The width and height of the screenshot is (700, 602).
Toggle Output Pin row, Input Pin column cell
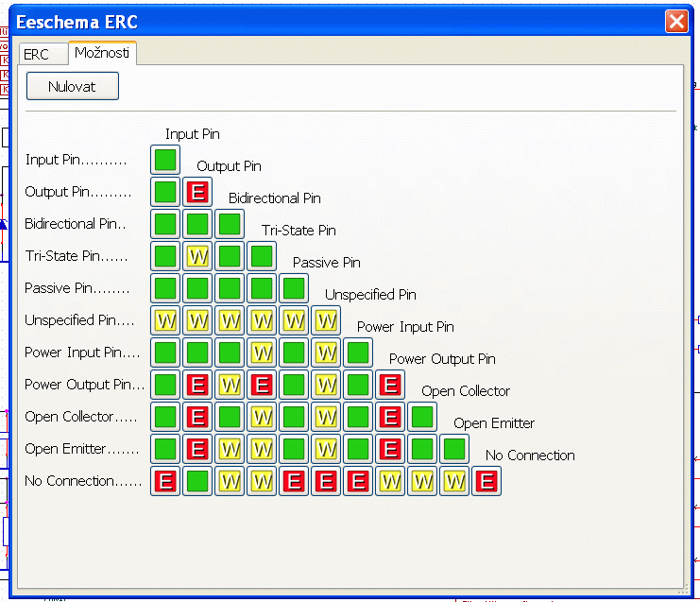click(165, 192)
